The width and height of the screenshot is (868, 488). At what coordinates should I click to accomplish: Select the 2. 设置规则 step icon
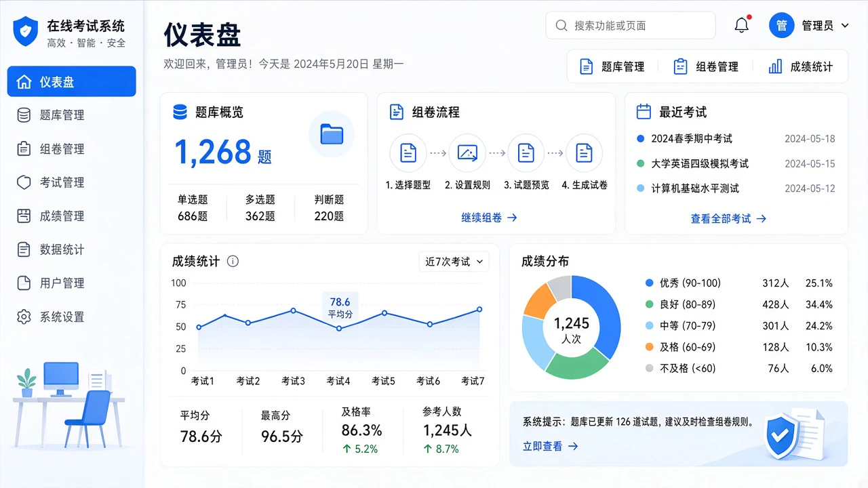[467, 152]
